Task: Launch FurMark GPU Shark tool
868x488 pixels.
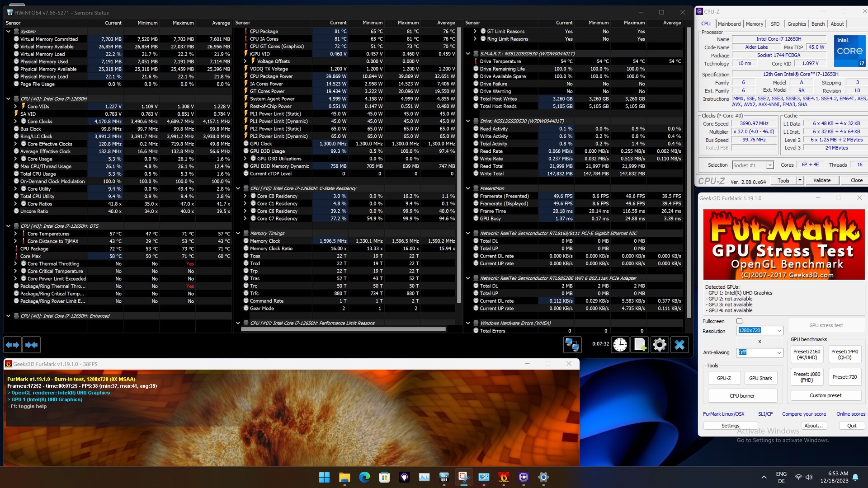Action: pyautogui.click(x=760, y=378)
